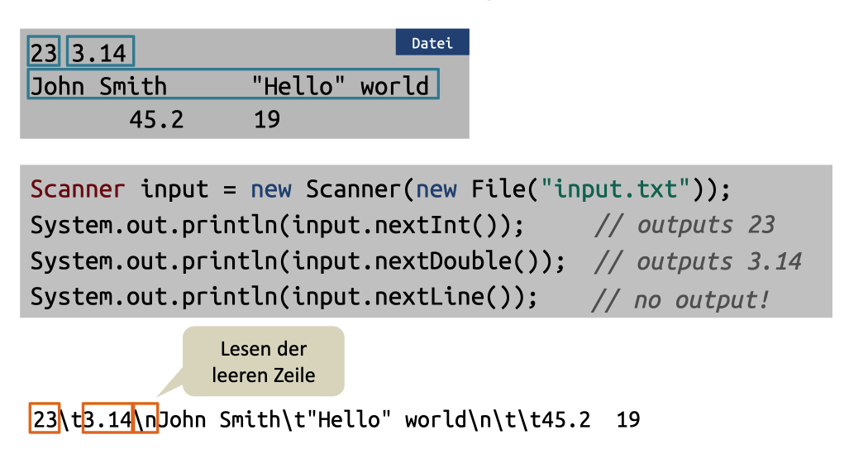Click the red Scanner keyword
The image size is (868, 454).
[x=78, y=189]
